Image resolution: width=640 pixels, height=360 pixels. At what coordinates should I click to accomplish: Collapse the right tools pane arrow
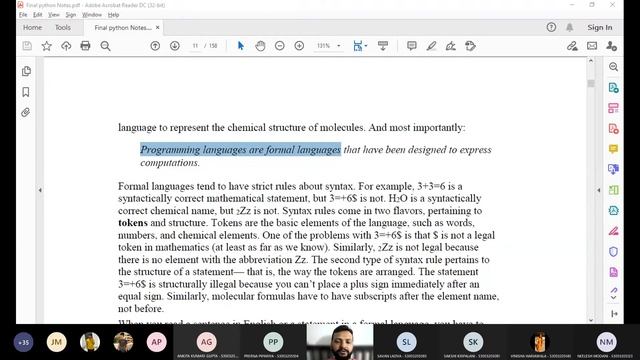599,190
